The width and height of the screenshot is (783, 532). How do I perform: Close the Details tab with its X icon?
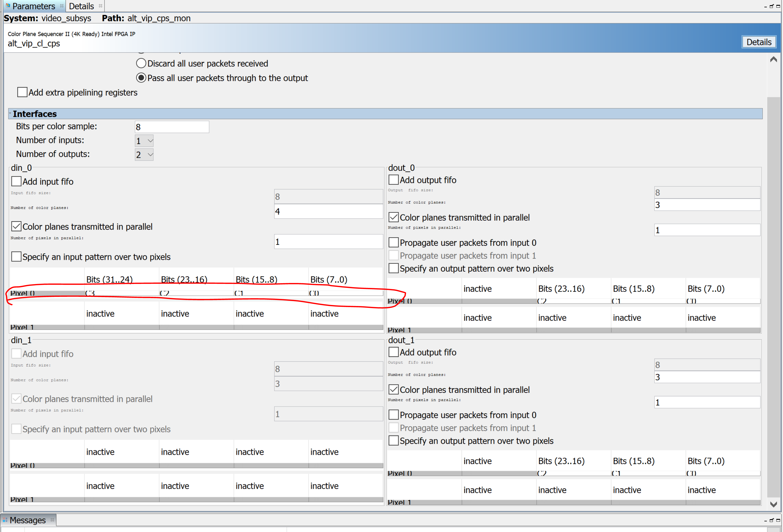[100, 6]
